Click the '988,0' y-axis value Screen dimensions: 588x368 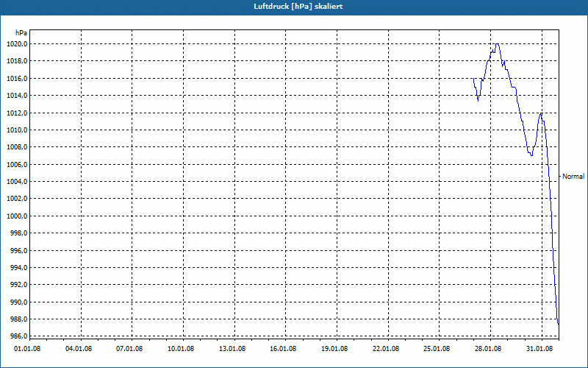pos(18,319)
